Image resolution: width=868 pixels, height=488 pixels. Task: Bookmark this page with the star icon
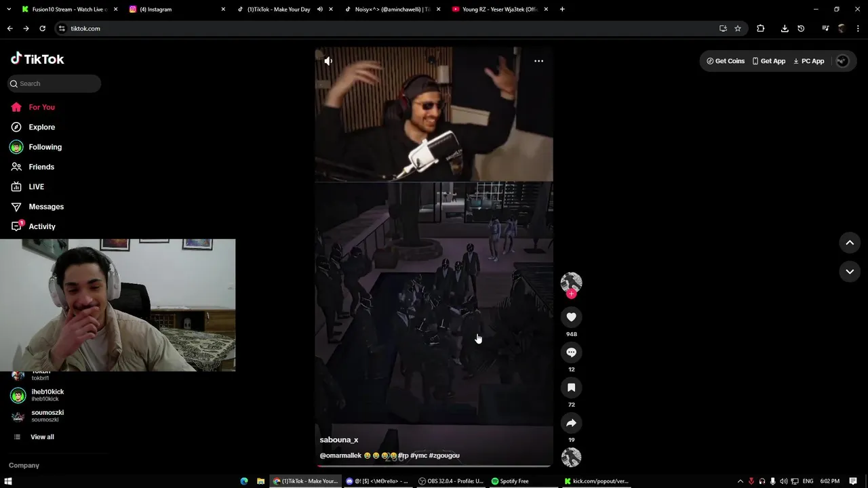pyautogui.click(x=738, y=28)
